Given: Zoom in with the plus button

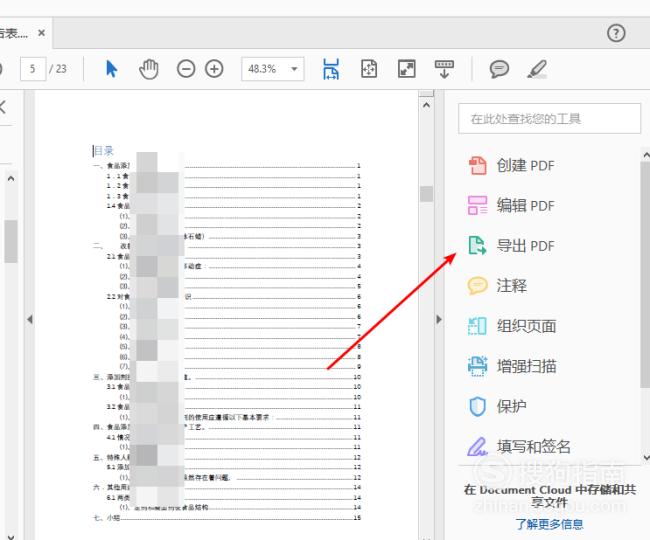Looking at the screenshot, I should pyautogui.click(x=214, y=69).
